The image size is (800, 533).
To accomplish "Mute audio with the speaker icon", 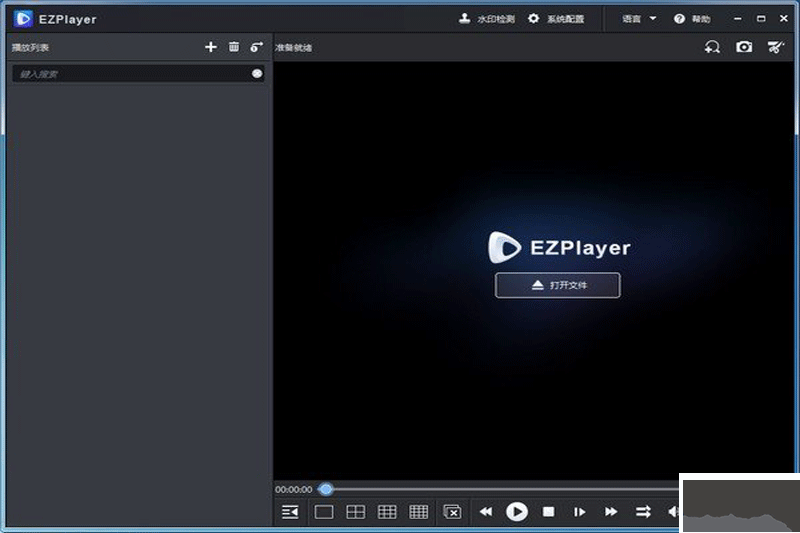I will [673, 512].
